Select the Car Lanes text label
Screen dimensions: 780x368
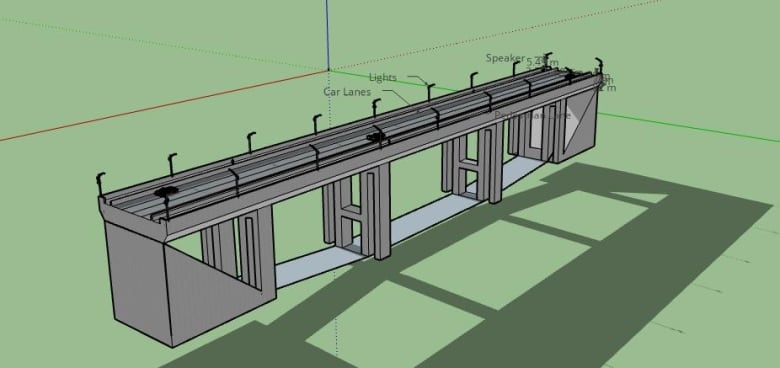(x=347, y=92)
